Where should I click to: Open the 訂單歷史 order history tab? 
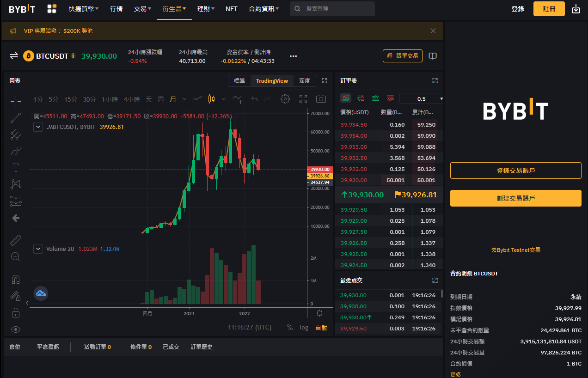point(202,347)
